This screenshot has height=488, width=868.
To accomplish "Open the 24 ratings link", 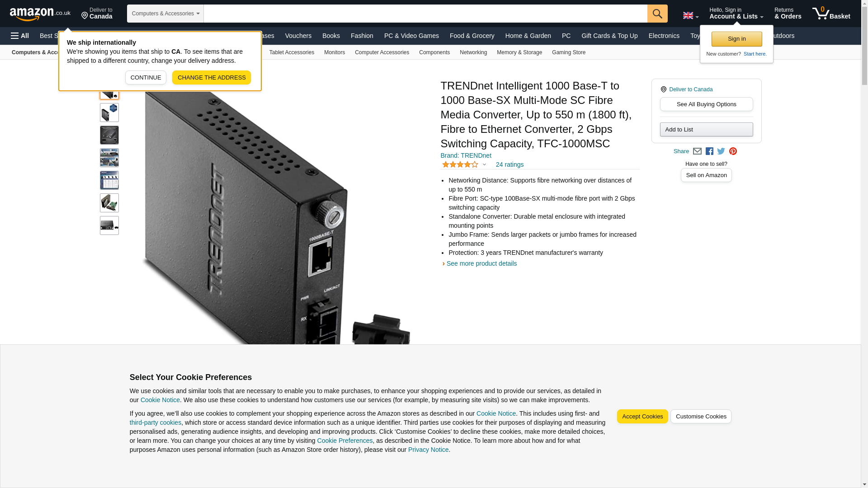I will coord(509,164).
